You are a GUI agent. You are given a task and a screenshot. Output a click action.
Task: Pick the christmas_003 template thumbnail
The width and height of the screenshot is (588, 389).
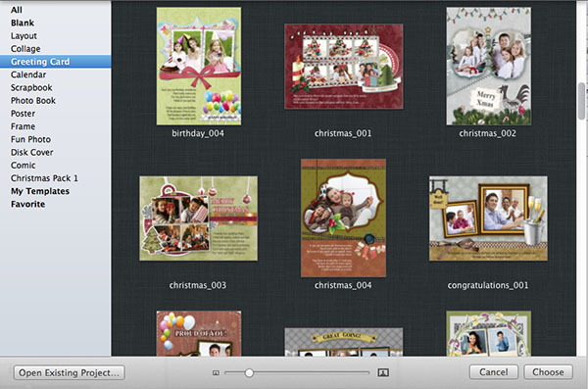pos(198,219)
